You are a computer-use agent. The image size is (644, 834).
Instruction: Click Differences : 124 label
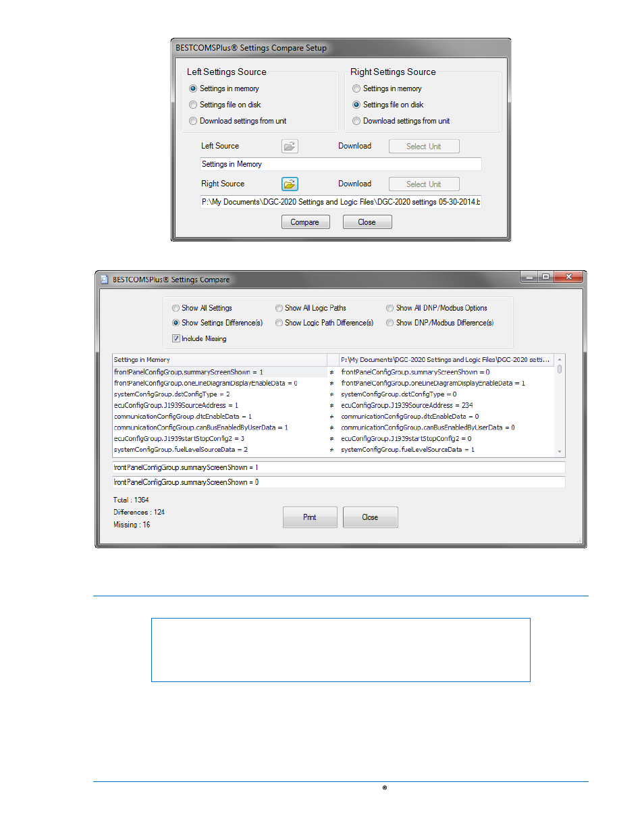coord(139,513)
